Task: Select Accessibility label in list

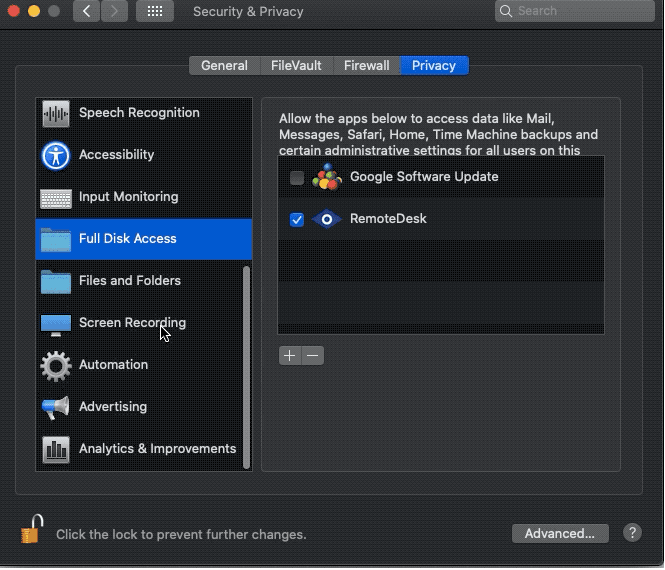Action: [117, 155]
